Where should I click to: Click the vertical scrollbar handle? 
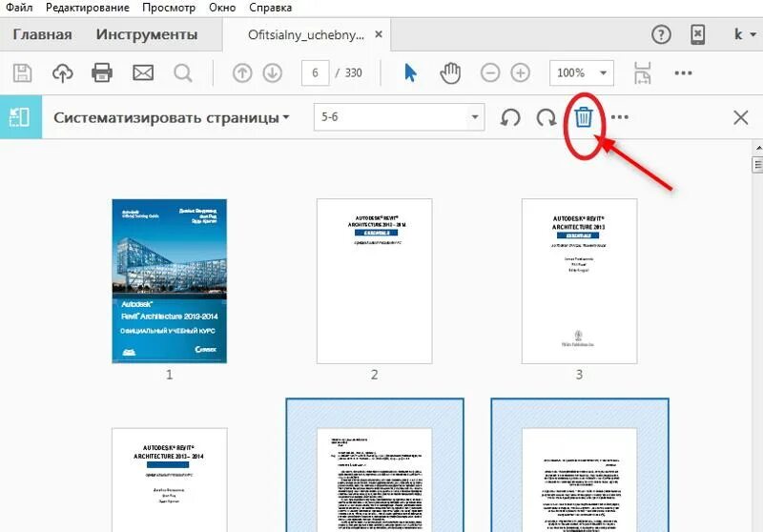tap(757, 165)
